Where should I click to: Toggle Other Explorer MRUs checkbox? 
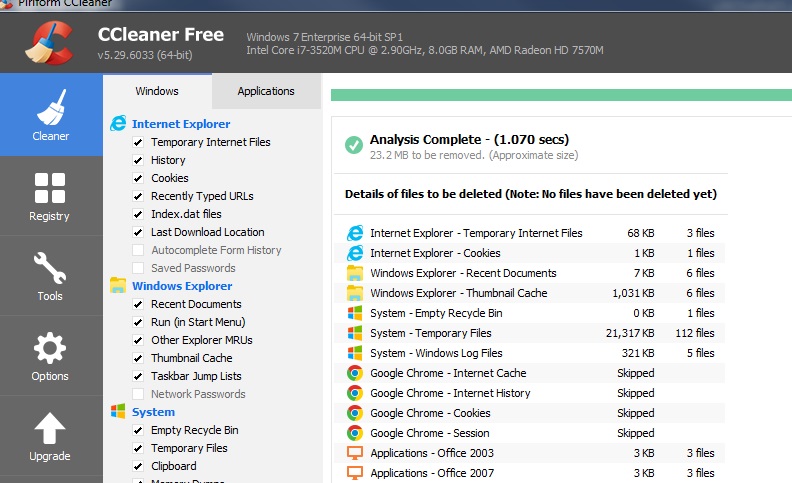point(138,340)
